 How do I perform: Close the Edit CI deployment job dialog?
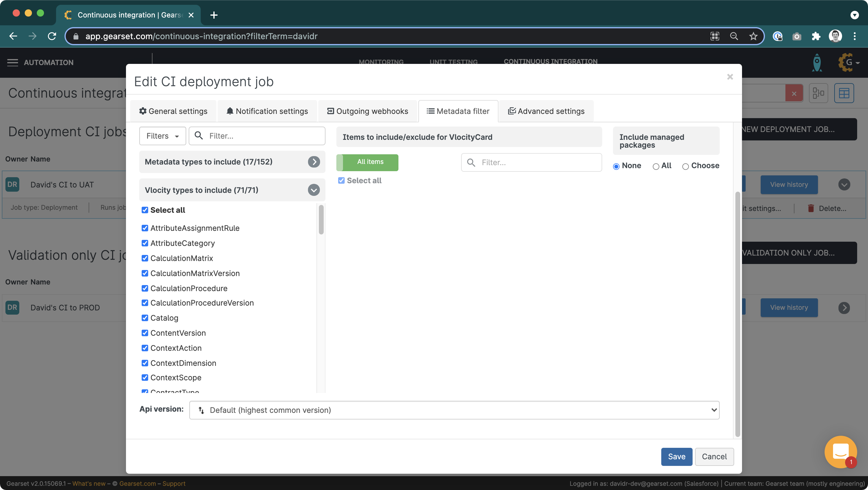pos(730,77)
